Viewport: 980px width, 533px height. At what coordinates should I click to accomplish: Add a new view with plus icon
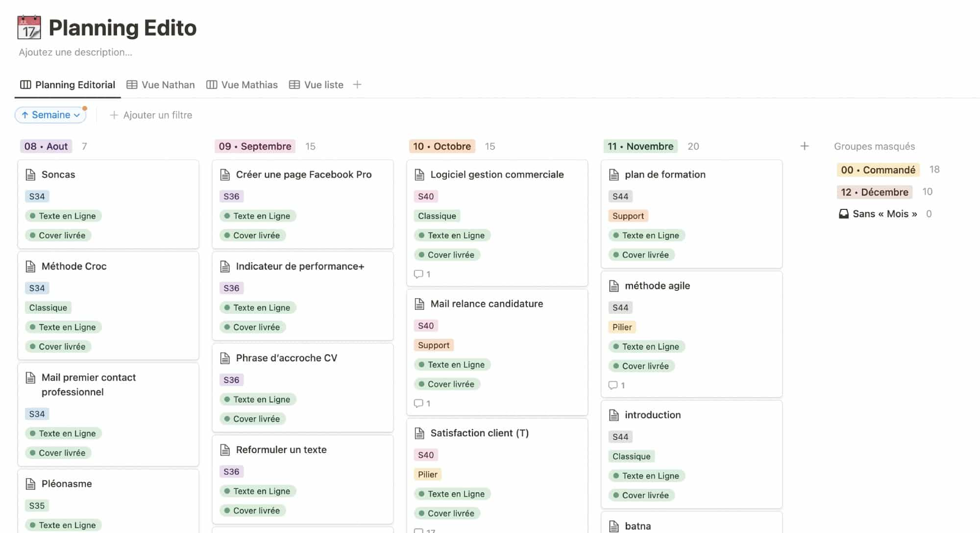pyautogui.click(x=357, y=85)
